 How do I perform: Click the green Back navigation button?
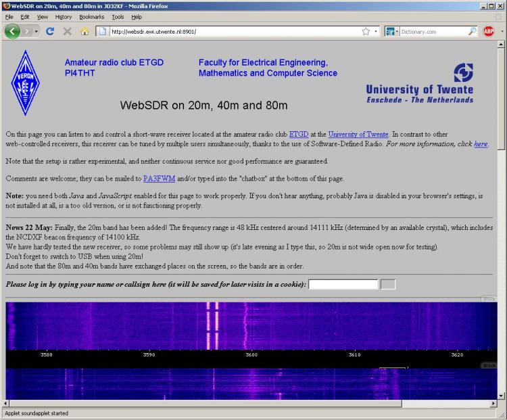coord(13,31)
